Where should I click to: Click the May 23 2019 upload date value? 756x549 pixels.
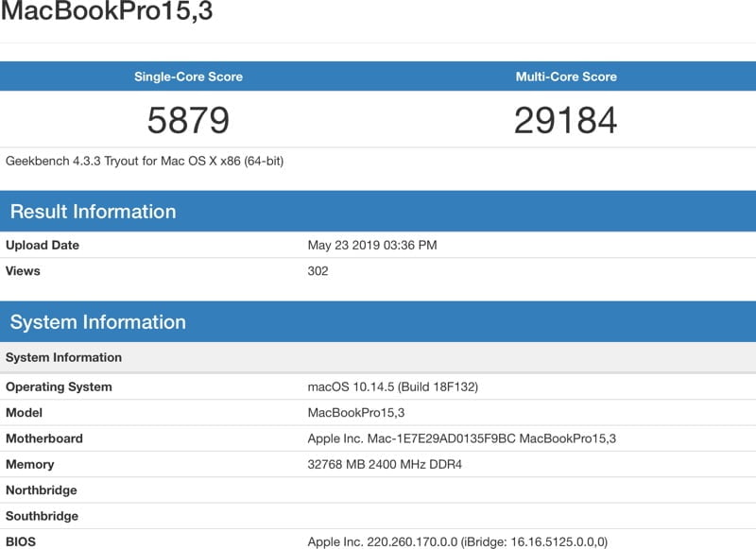[374, 245]
